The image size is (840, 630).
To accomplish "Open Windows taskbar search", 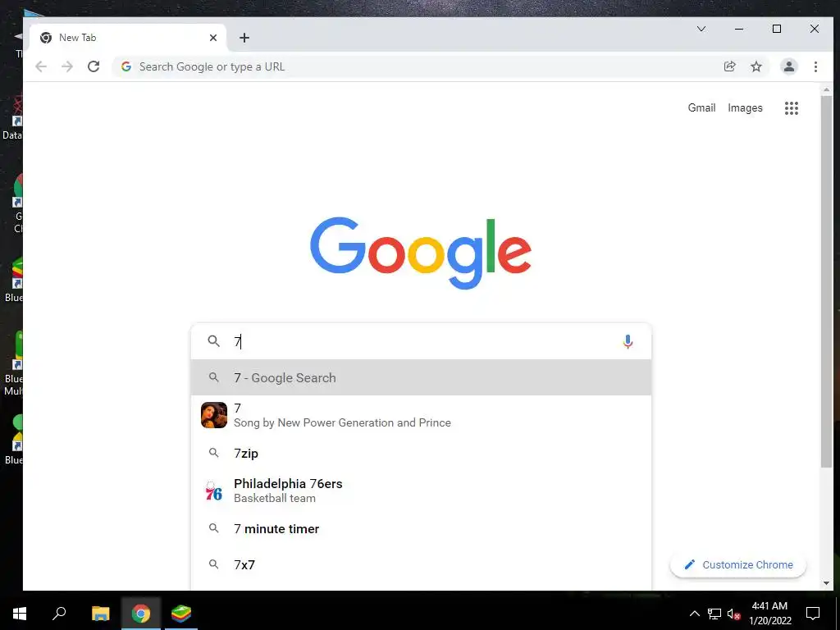I will tap(59, 614).
